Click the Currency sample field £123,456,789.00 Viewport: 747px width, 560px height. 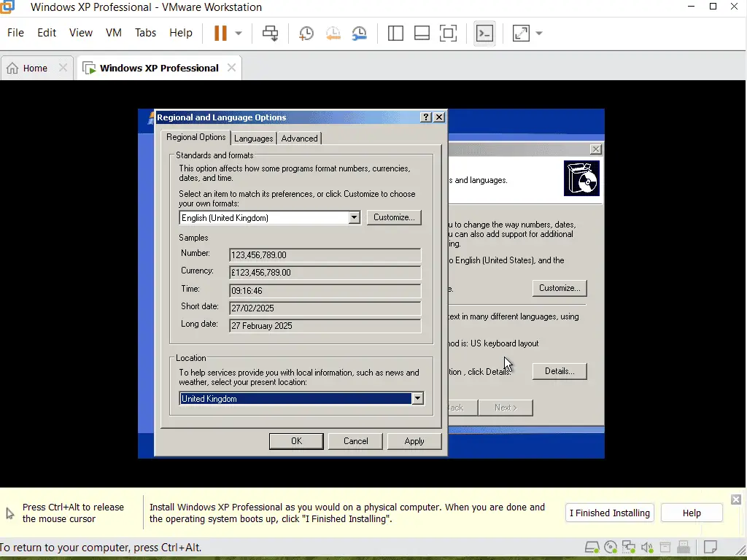(x=325, y=273)
